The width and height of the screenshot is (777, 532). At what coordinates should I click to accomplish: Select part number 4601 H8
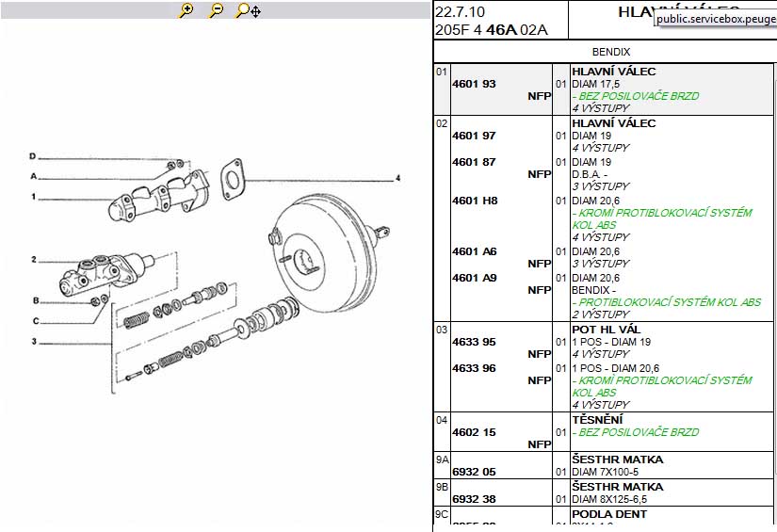click(474, 201)
